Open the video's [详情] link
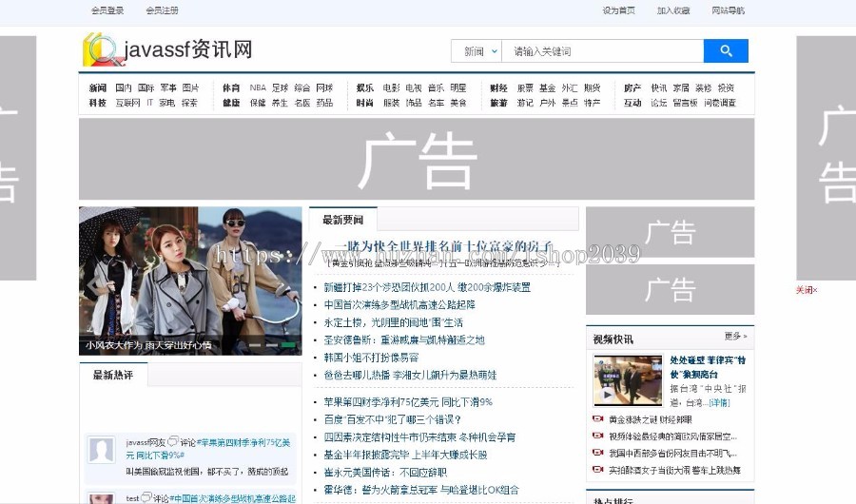The image size is (856, 504). click(720, 403)
